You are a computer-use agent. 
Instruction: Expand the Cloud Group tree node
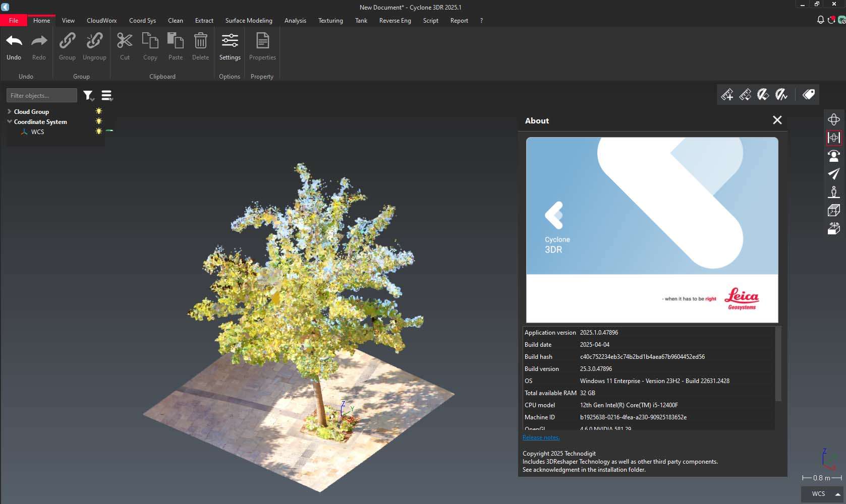coord(10,111)
